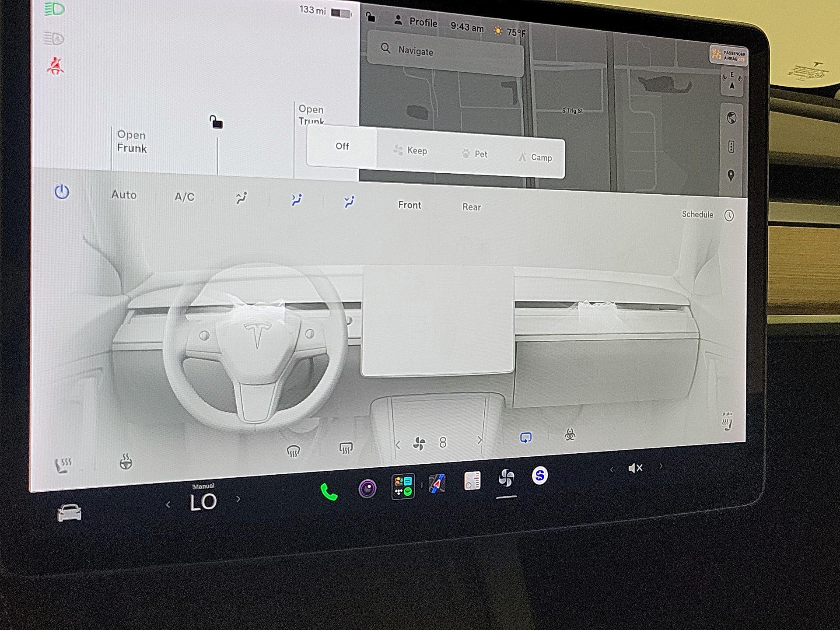840x630 pixels.
Task: Open the Phone app
Action: point(329,492)
